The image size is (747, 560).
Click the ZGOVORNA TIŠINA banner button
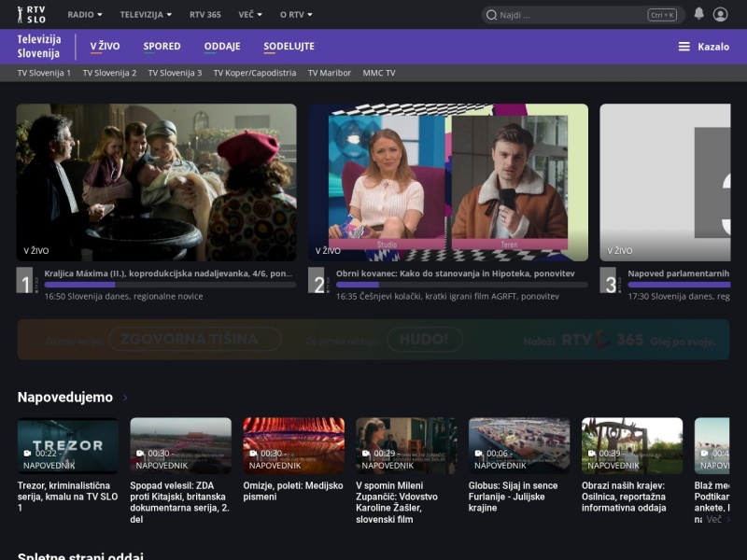pos(195,339)
